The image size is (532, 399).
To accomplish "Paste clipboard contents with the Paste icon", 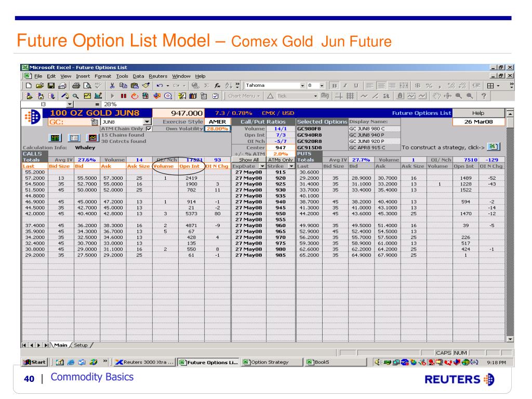I will [x=135, y=86].
